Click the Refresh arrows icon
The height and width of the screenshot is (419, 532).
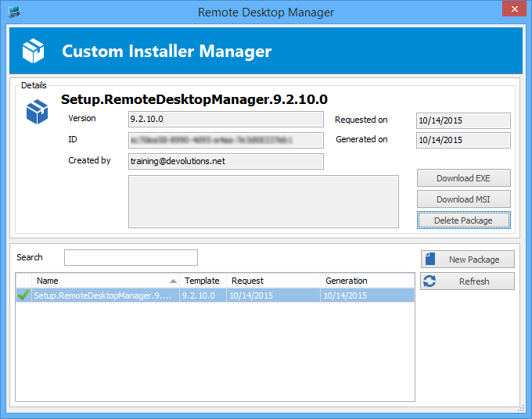click(429, 281)
